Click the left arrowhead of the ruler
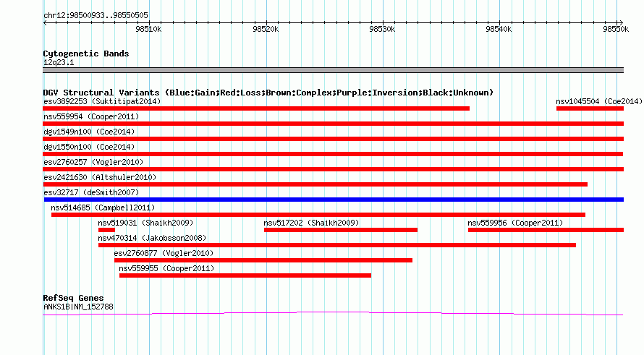The image size is (644, 355). coord(45,22)
